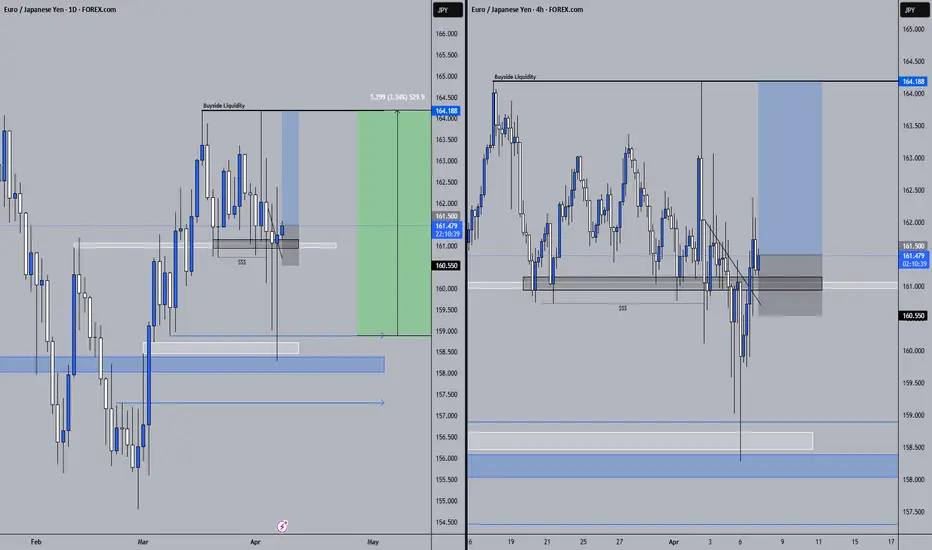Screen dimensions: 932x550
Task: Open JPY currency selector on the 1D chart
Action: tap(448, 10)
